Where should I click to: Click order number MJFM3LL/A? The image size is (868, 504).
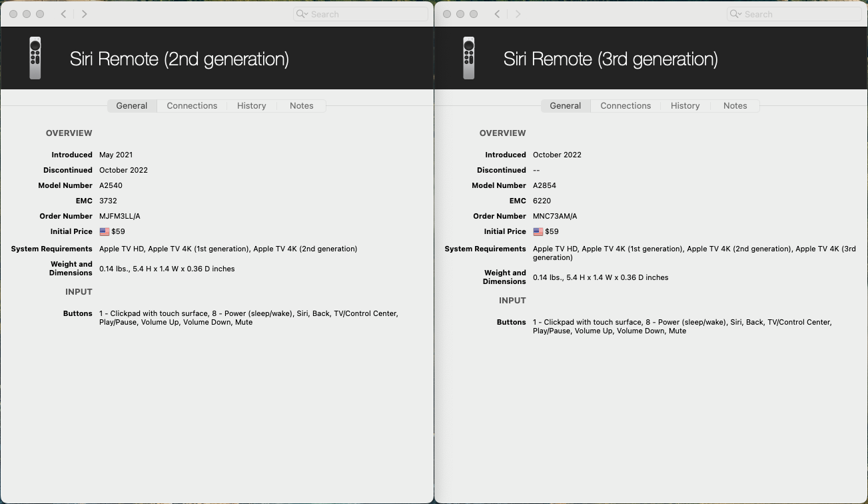point(120,216)
